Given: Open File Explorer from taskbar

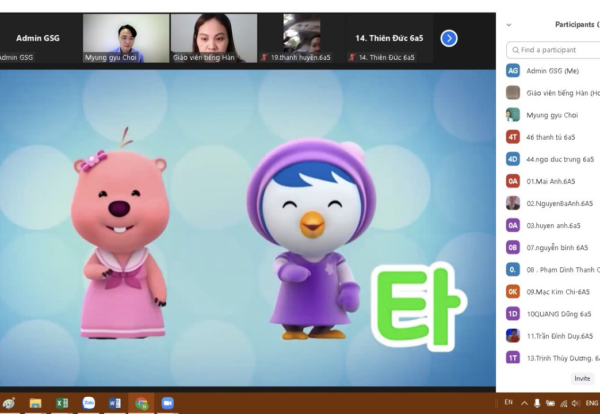Looking at the screenshot, I should point(35,403).
